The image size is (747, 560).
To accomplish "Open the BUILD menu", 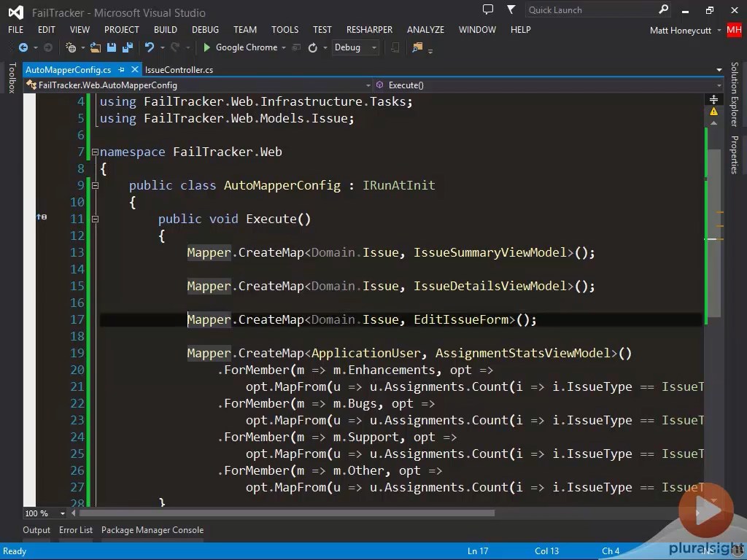I will pyautogui.click(x=166, y=29).
